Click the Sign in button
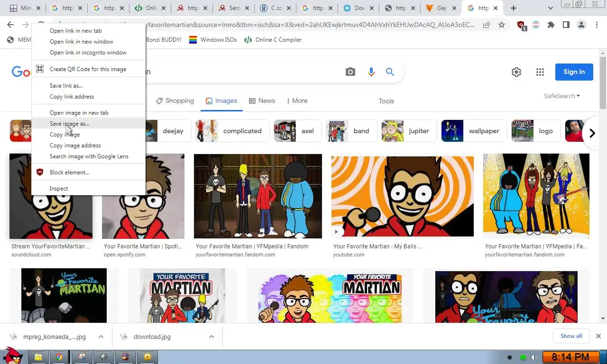The height and width of the screenshot is (364, 607). click(x=574, y=72)
